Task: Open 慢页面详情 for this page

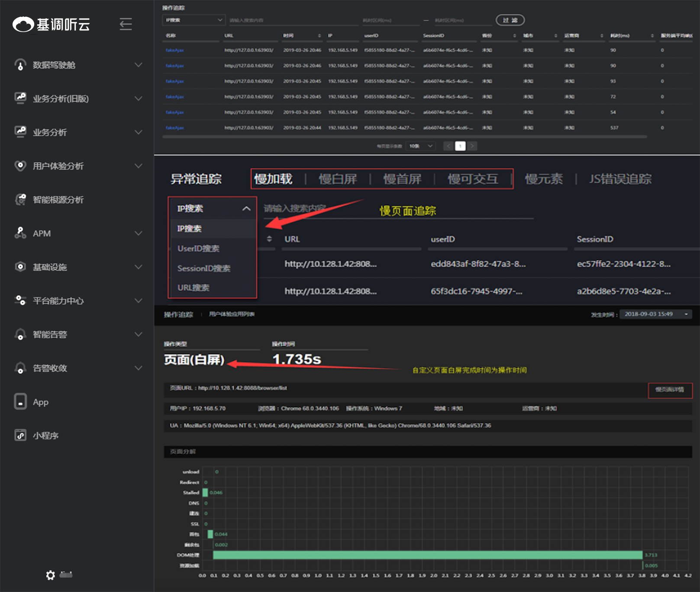Action: [670, 390]
